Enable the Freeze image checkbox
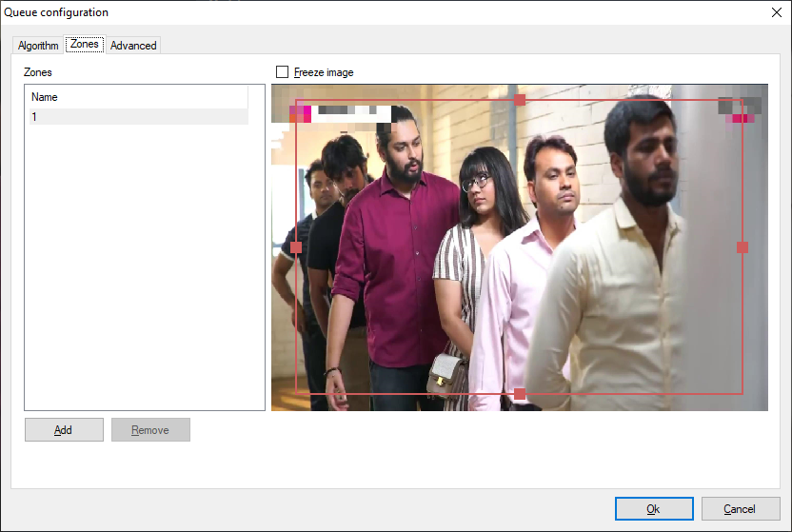 click(282, 72)
